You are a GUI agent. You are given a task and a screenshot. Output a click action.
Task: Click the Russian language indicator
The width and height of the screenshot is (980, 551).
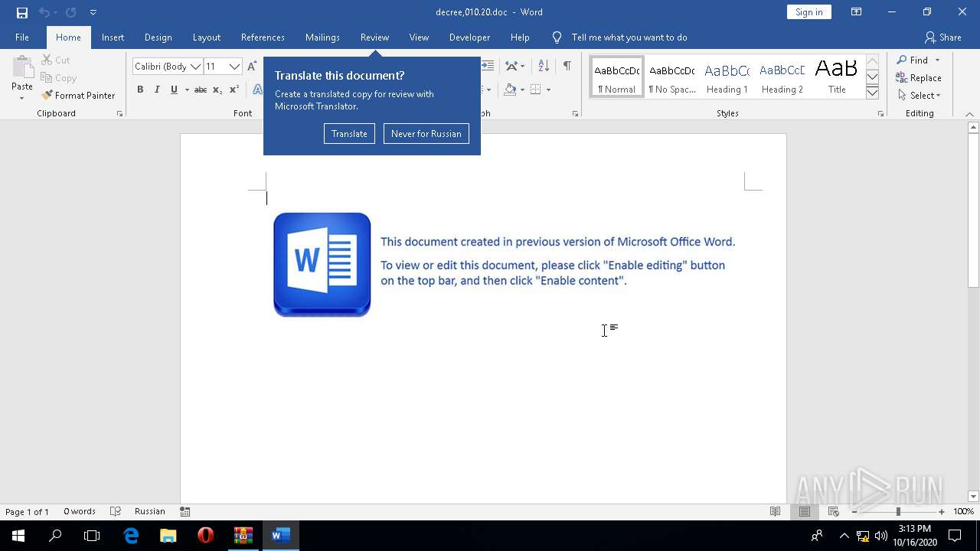click(149, 511)
